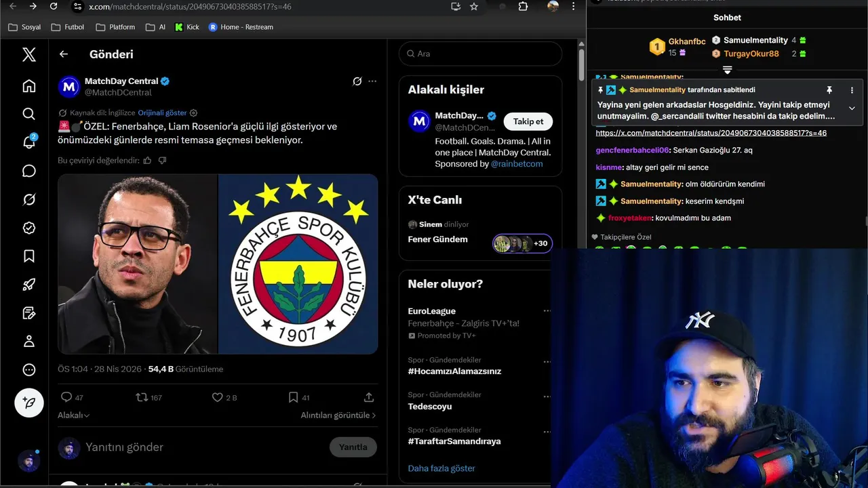Open the Platform bookmarks folder

(116, 27)
